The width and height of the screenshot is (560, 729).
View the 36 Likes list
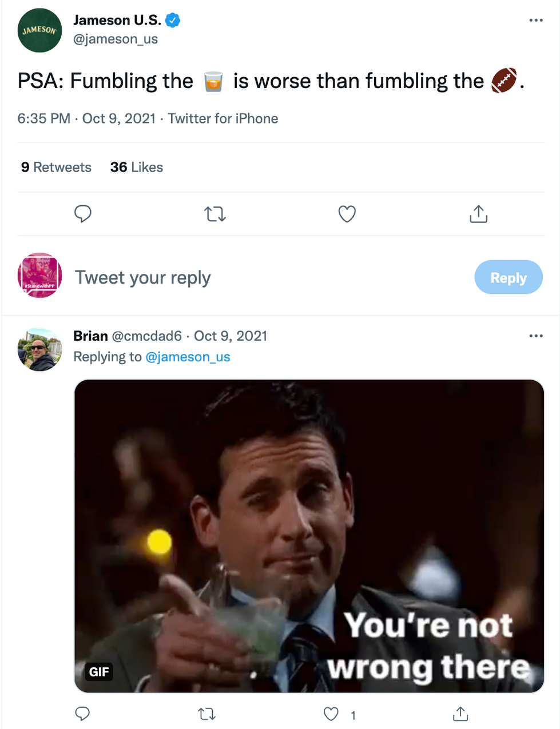pos(137,167)
